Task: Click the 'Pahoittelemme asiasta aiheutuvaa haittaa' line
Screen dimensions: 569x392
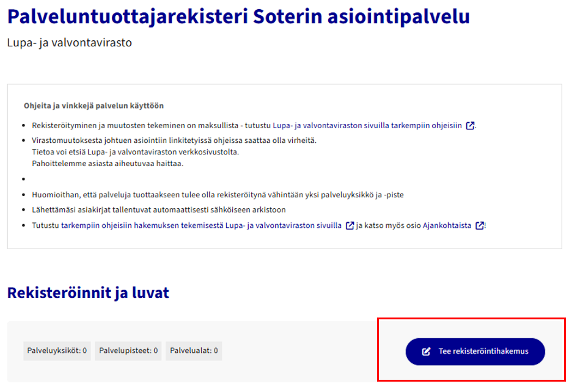Action: point(108,164)
